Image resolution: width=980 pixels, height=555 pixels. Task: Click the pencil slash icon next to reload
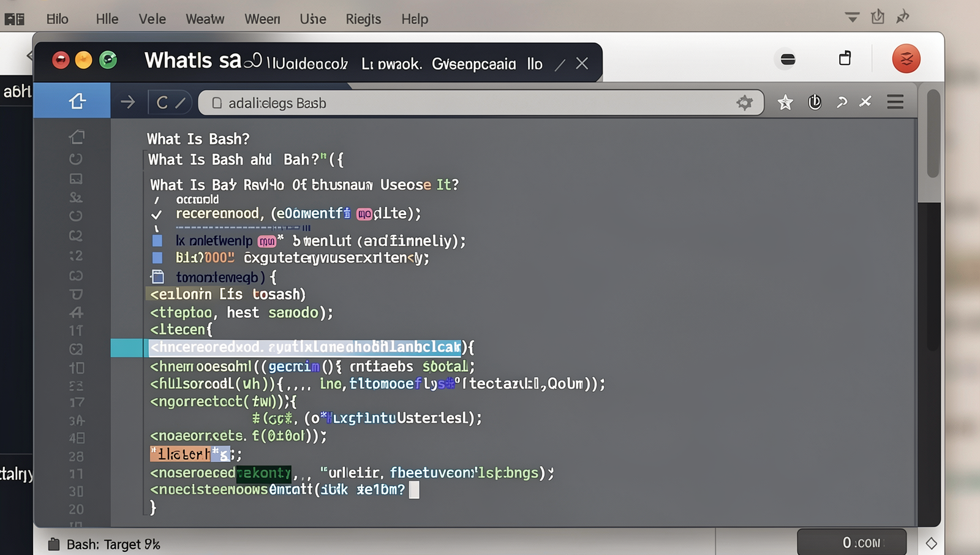pos(180,103)
